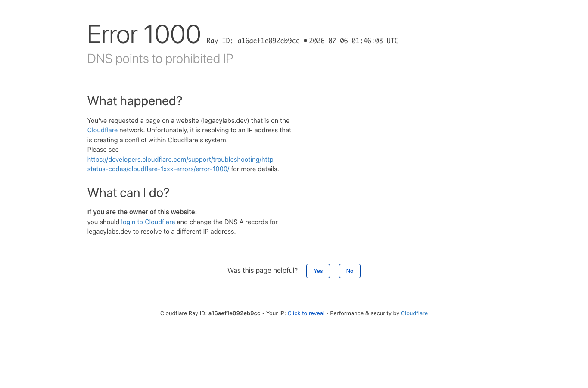The width and height of the screenshot is (588, 388).
Task: Follow the login to Cloudflare link
Action: coord(148,222)
